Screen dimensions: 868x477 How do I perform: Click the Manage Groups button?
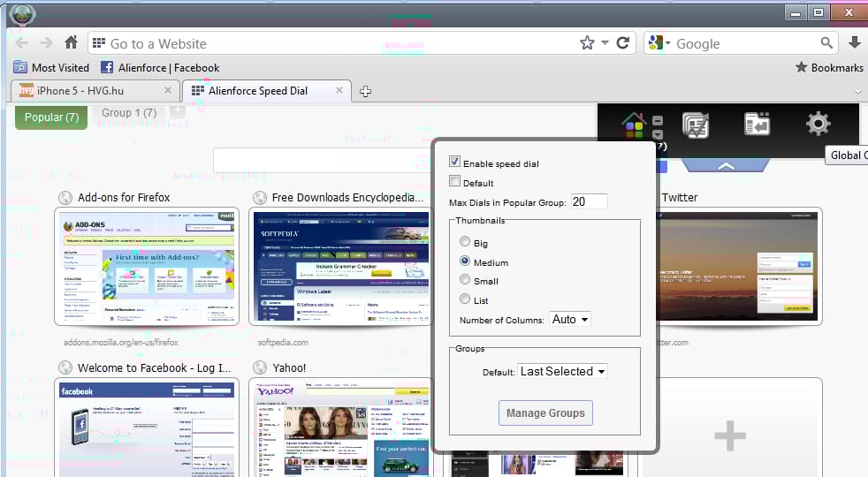(x=545, y=413)
